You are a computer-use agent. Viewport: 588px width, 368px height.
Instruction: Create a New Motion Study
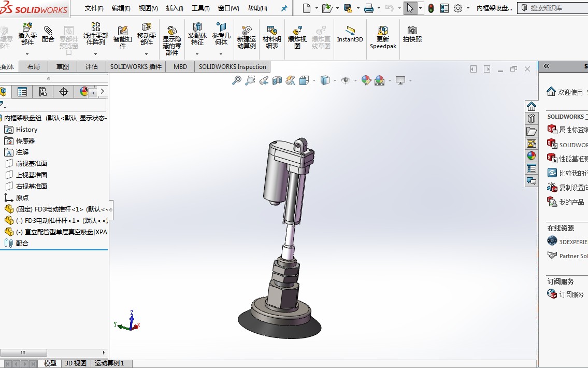[x=247, y=37]
